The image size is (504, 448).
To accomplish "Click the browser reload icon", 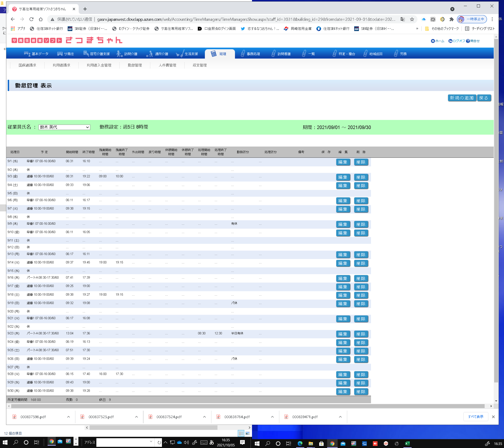I will pos(31,19).
